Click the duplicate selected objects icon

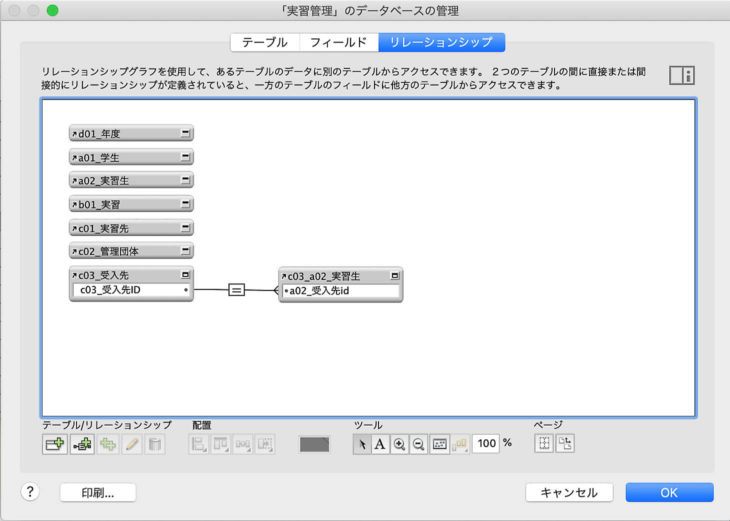[x=108, y=444]
